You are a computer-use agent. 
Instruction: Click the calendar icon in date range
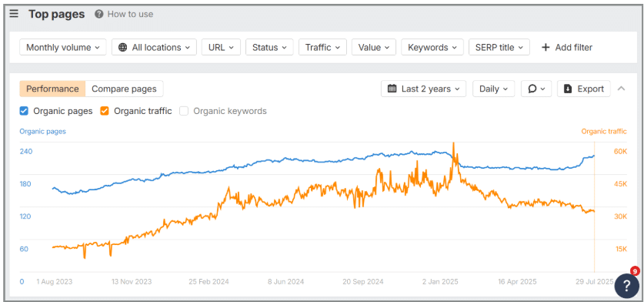point(392,89)
